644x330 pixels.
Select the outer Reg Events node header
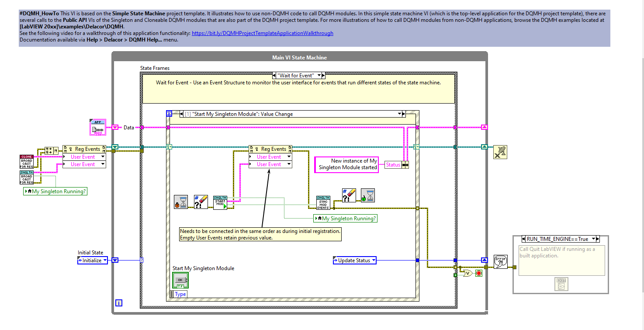(84, 149)
